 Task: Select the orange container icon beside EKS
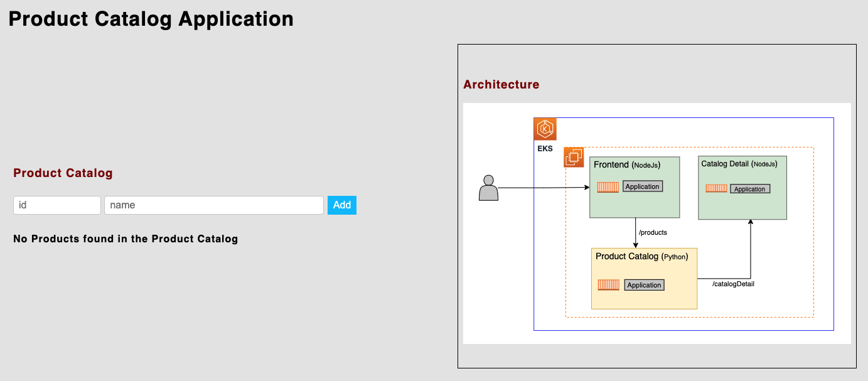(x=573, y=157)
